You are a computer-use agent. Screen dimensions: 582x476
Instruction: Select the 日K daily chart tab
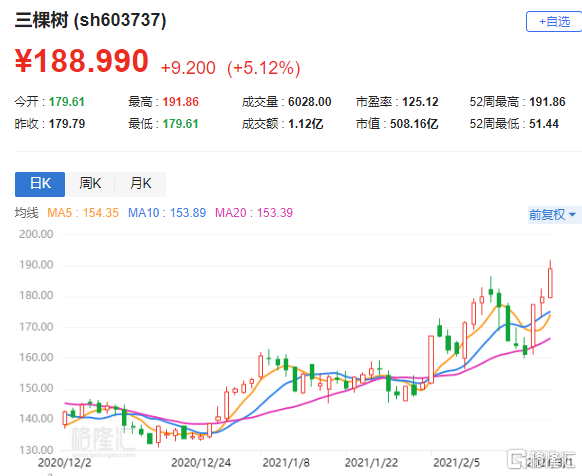click(40, 184)
